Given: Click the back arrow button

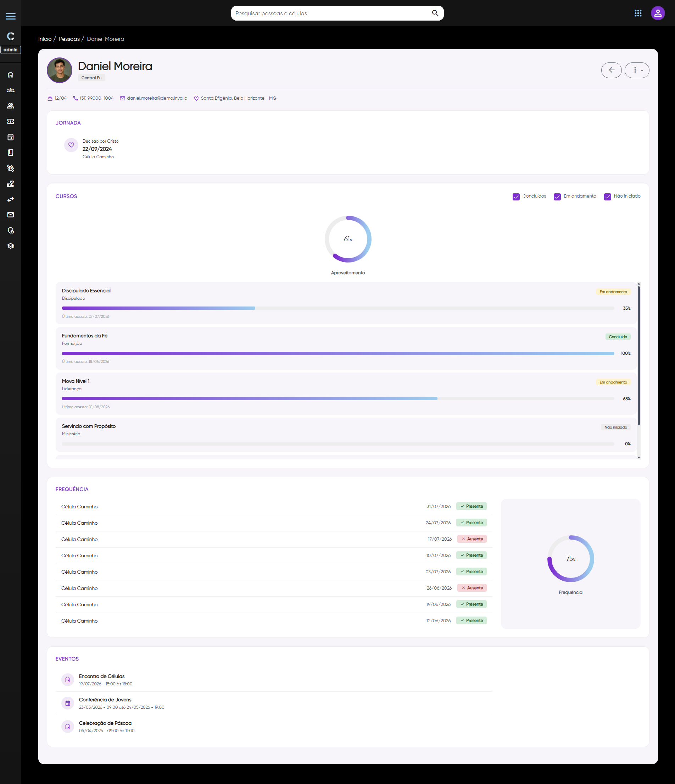Looking at the screenshot, I should [611, 70].
